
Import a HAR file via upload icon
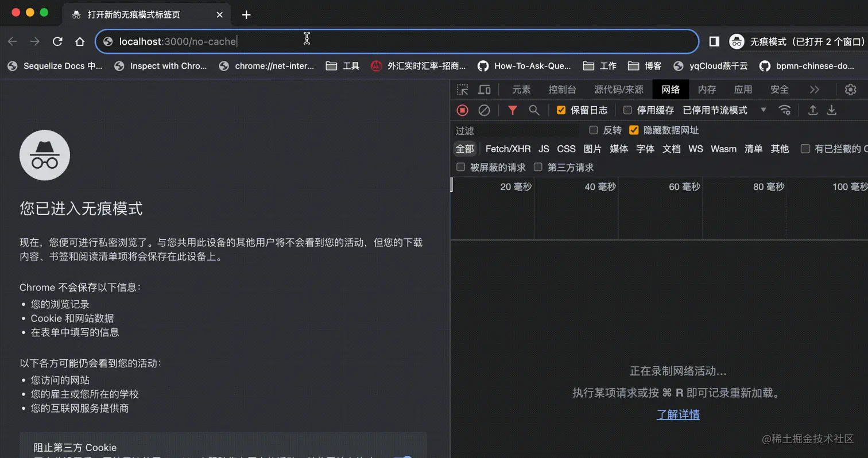(814, 110)
